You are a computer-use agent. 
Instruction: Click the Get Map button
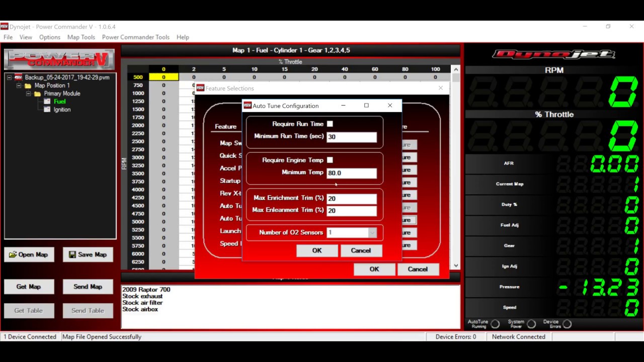click(29, 287)
